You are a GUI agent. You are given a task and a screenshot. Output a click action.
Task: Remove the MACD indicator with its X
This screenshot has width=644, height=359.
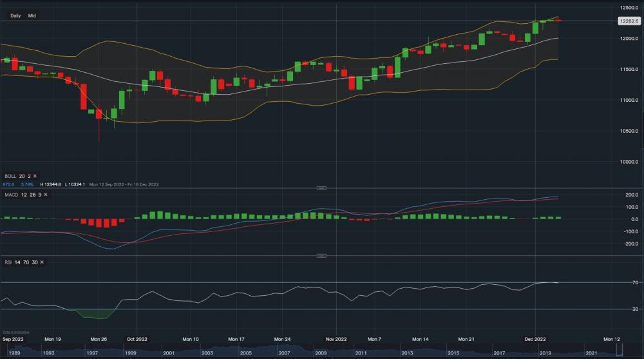click(44, 196)
